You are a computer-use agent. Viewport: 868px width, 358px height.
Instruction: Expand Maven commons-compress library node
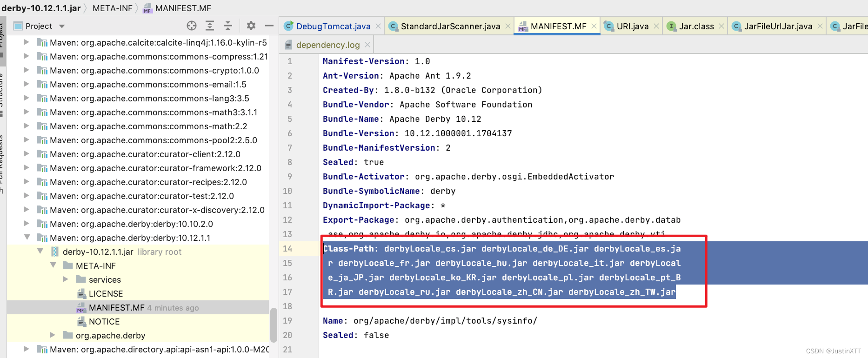point(27,56)
